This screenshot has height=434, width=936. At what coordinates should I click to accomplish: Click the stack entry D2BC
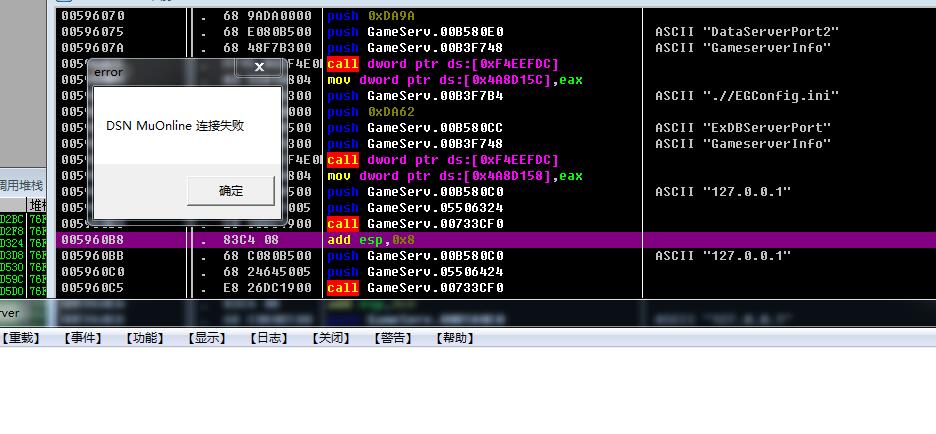click(12, 219)
